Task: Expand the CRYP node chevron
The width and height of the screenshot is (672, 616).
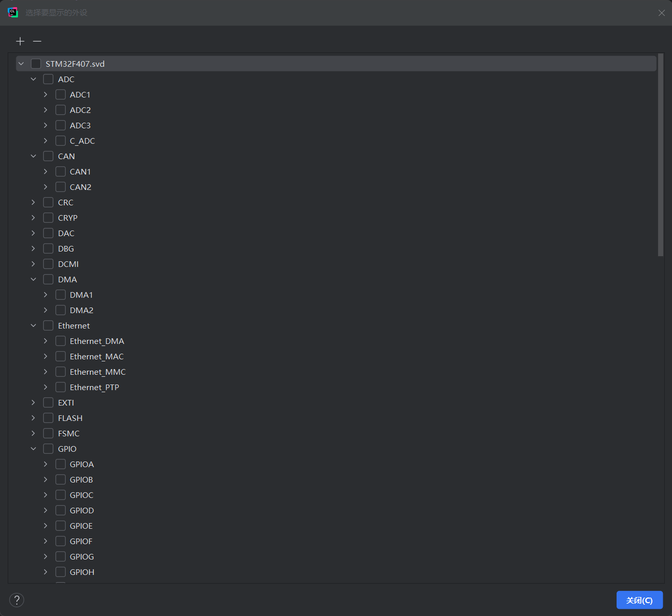Action: pos(33,218)
